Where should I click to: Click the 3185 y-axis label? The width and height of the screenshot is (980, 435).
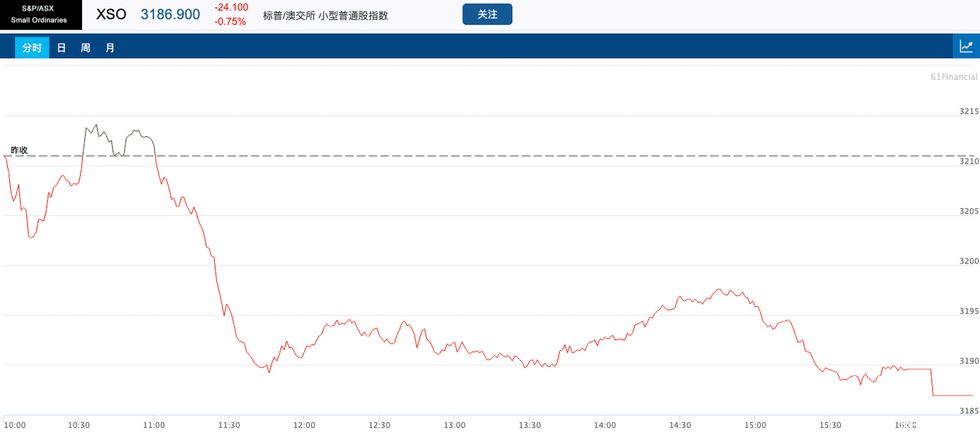point(969,411)
